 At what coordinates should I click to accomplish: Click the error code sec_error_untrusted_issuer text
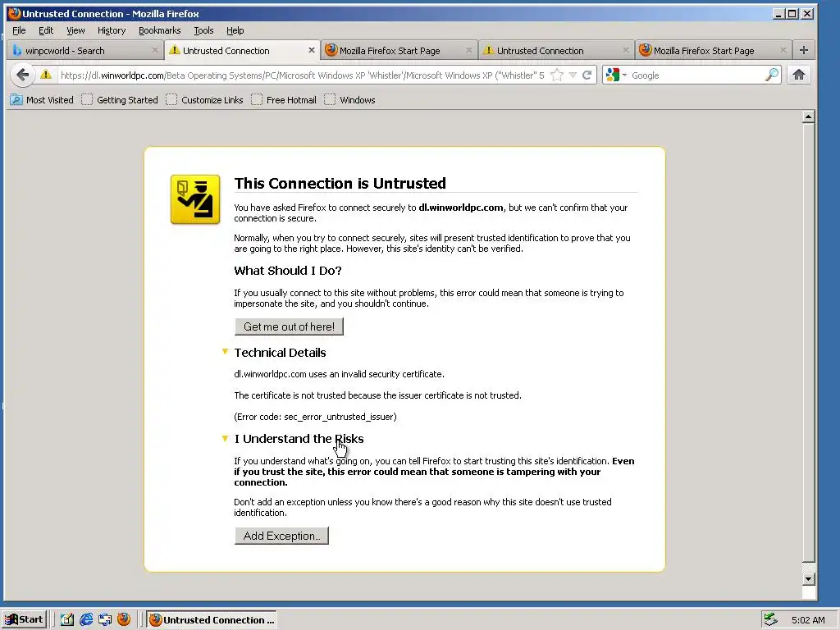pos(315,417)
